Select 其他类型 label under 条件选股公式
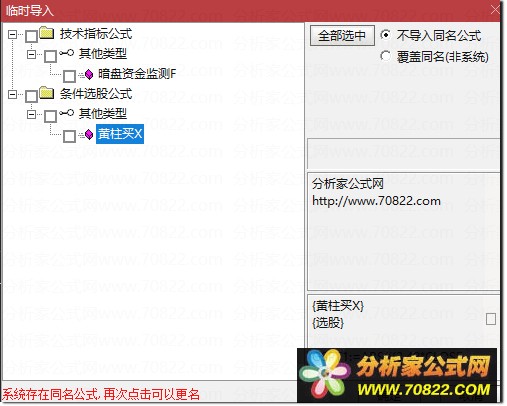Screen dimensions: 507x406 click(103, 114)
